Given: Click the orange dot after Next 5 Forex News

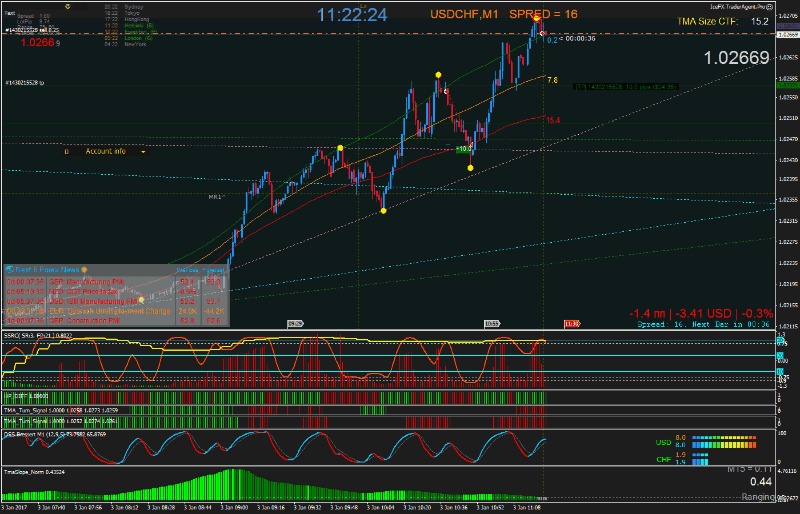Looking at the screenshot, I should [x=84, y=270].
